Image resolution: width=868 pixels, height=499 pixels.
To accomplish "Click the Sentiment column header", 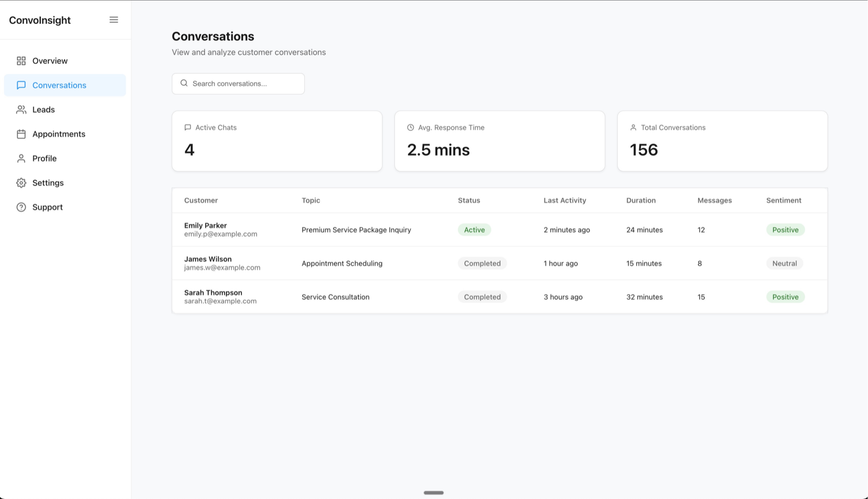I will click(x=783, y=200).
